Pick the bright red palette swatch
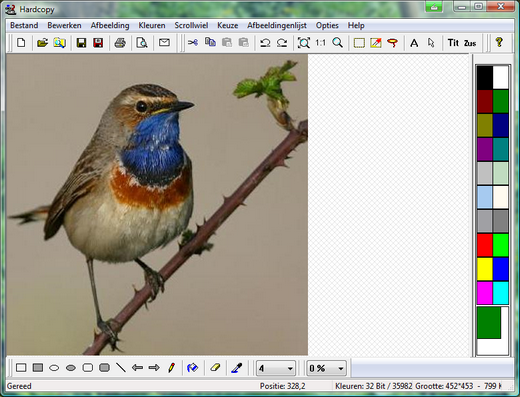 485,245
